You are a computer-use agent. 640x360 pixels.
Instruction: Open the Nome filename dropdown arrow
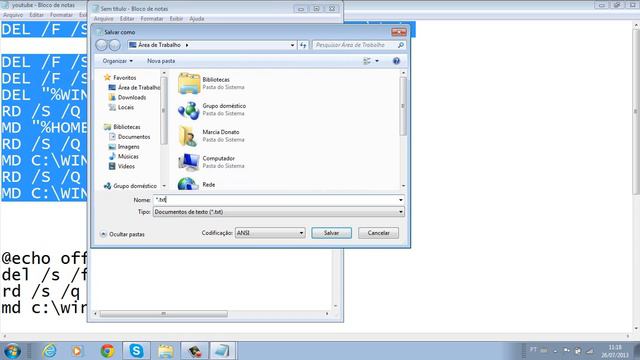point(400,200)
